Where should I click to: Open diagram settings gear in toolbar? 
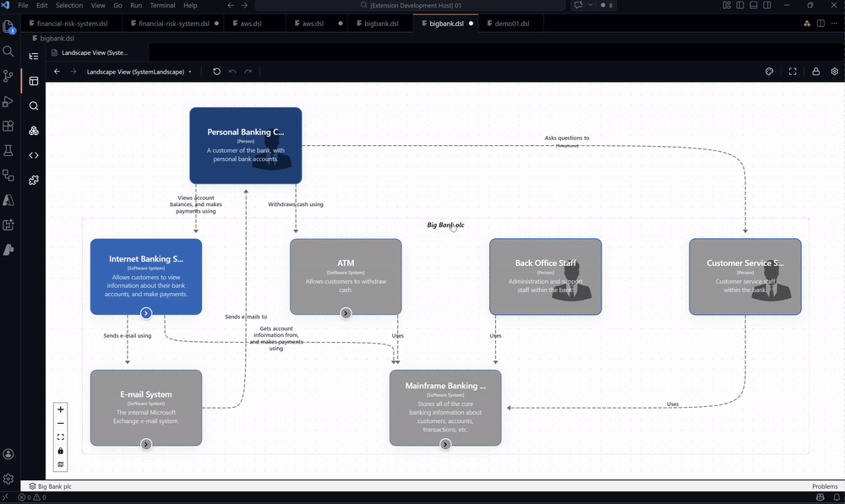click(834, 72)
